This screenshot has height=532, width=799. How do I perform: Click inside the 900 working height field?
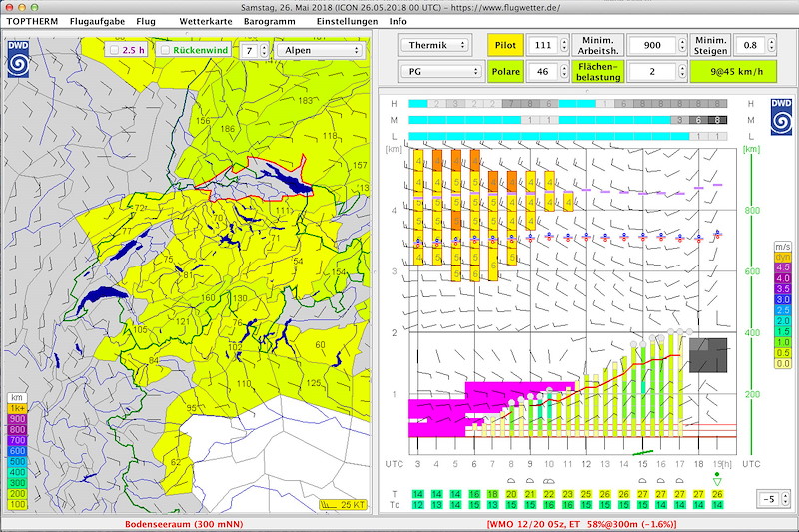click(x=652, y=45)
